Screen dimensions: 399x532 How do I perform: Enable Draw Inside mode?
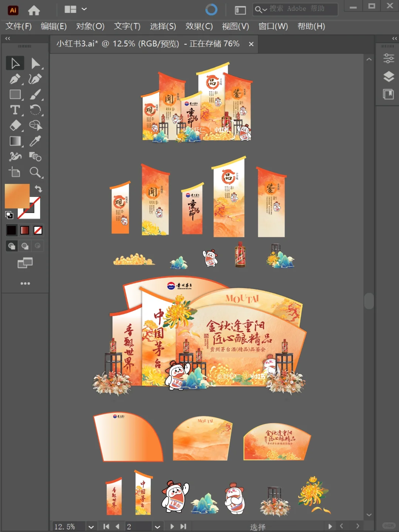[x=37, y=246]
